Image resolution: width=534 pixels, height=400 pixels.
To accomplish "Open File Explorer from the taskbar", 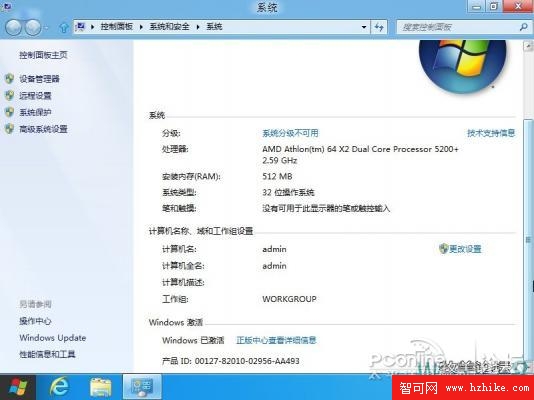I will click(100, 387).
